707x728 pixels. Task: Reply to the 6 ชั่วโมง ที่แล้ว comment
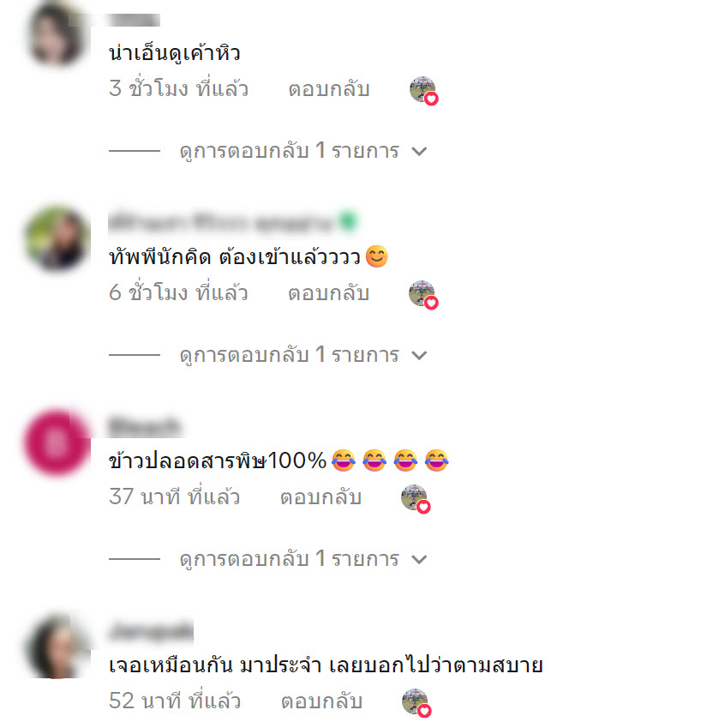coord(328,293)
